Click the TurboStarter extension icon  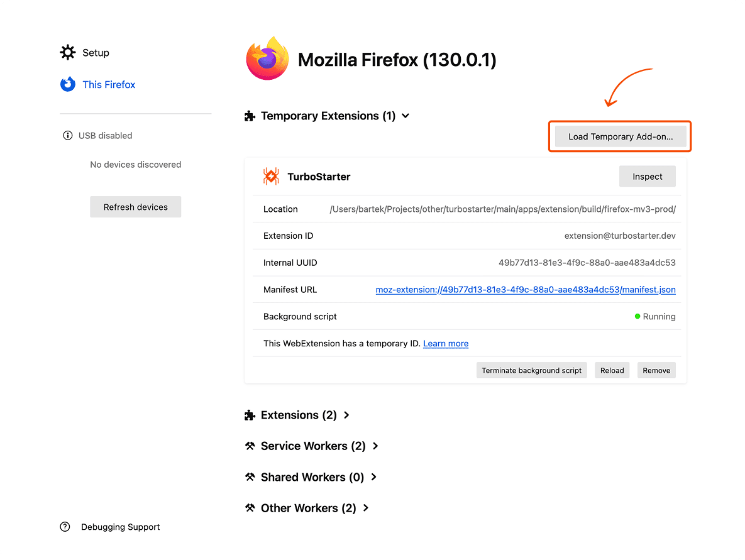(270, 176)
